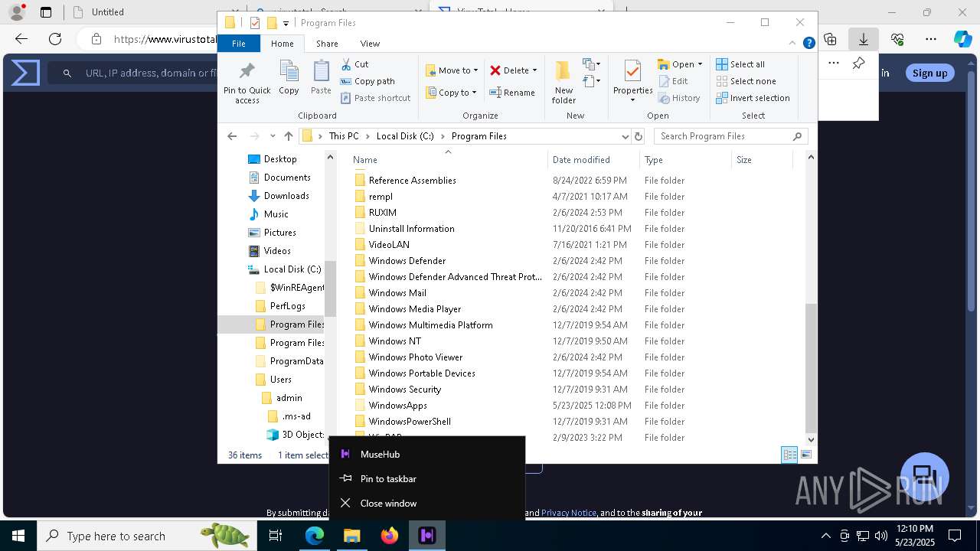The width and height of the screenshot is (980, 551).
Task: Switch to Details view layout icon
Action: 789,455
